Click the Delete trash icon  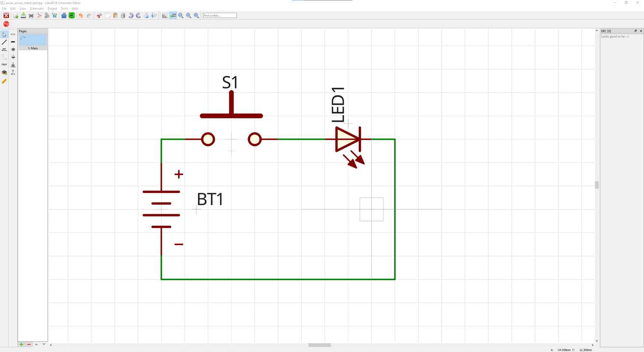coord(123,16)
